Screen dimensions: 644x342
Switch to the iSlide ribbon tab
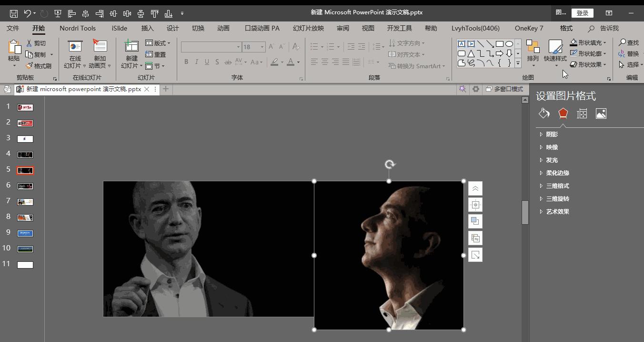click(x=119, y=28)
